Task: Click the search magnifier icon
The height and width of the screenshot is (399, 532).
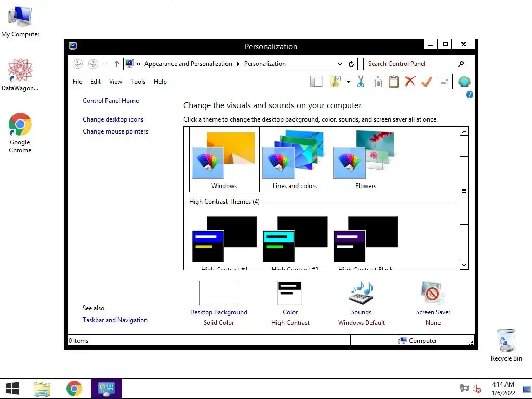Action: pyautogui.click(x=461, y=64)
